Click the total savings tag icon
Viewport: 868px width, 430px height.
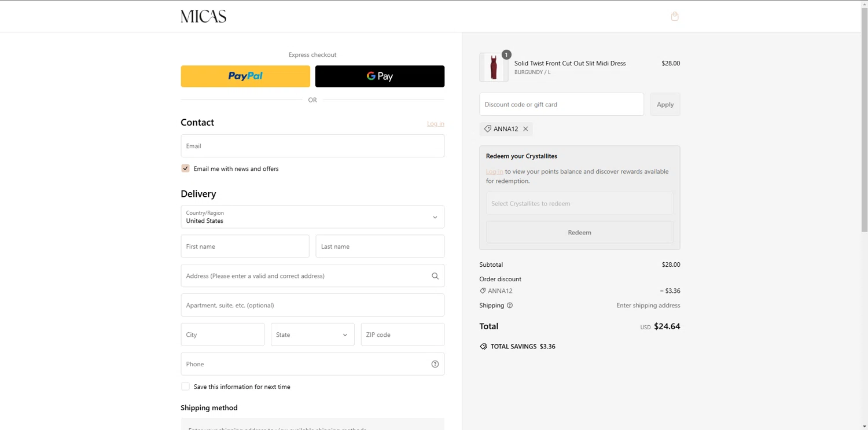pos(484,347)
